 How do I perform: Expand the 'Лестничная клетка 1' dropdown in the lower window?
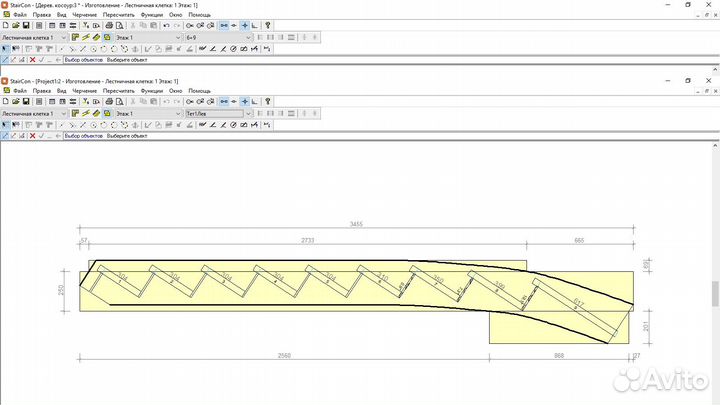(65, 114)
